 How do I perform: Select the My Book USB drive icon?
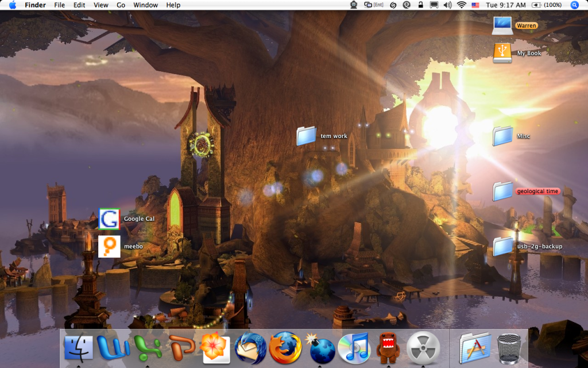(502, 53)
